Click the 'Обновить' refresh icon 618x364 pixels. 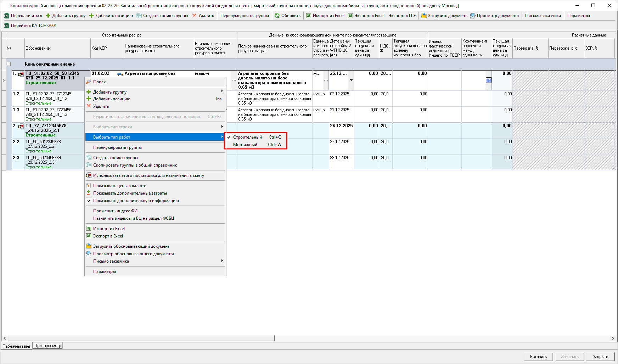pyautogui.click(x=277, y=16)
